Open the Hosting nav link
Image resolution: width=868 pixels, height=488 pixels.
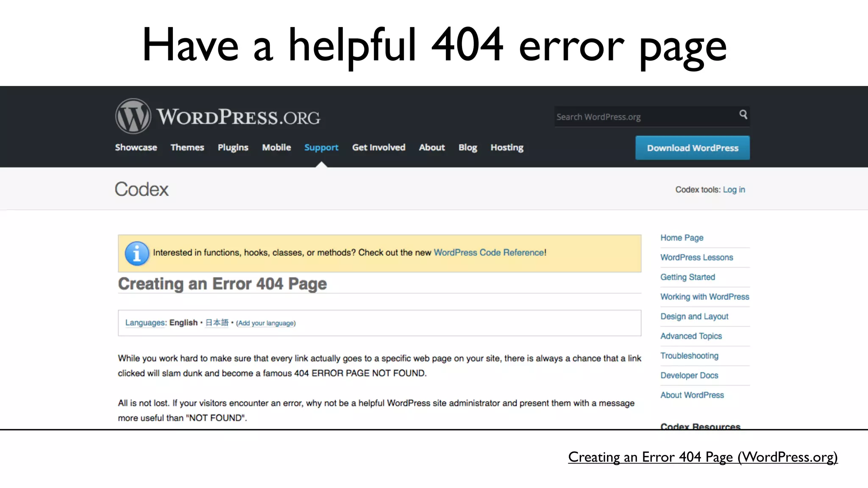point(506,147)
